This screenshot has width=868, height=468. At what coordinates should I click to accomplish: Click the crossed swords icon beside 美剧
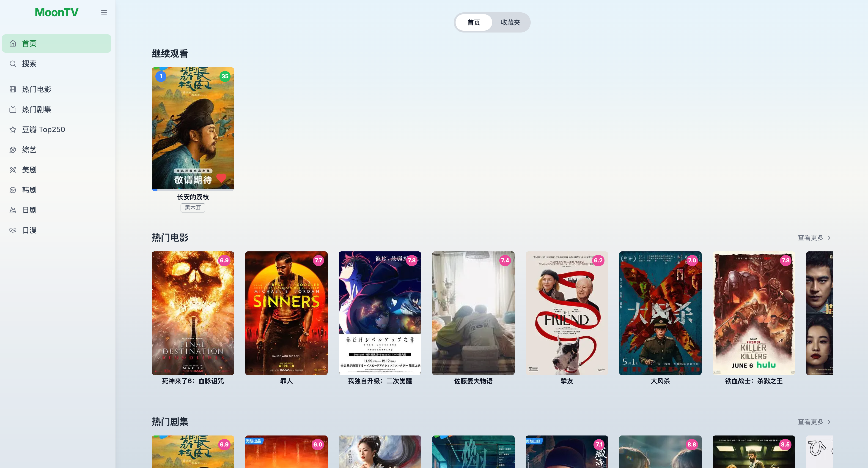click(13, 170)
